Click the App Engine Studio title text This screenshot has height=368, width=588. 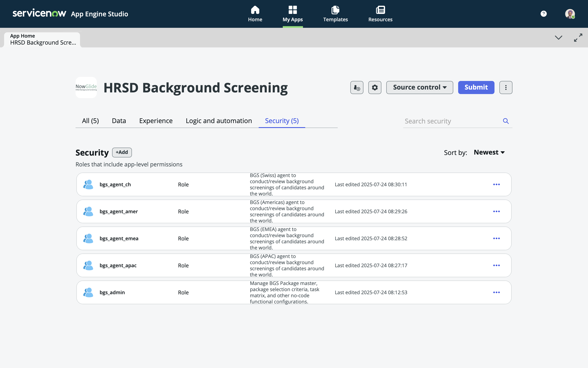click(99, 14)
